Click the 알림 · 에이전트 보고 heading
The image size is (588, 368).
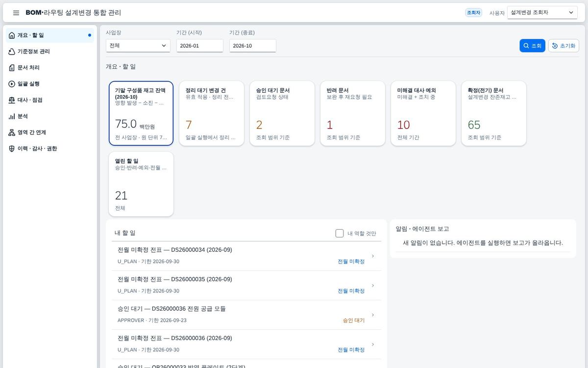pyautogui.click(x=422, y=229)
